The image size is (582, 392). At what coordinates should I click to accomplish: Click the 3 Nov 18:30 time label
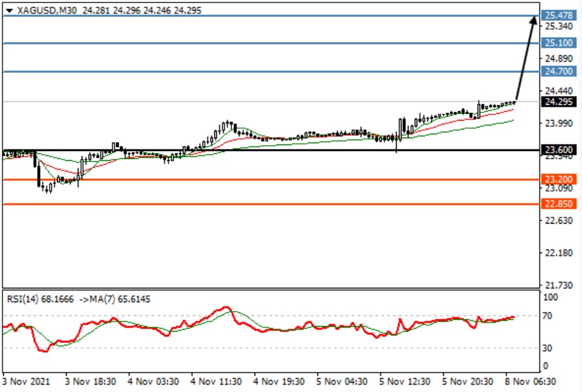(x=91, y=381)
